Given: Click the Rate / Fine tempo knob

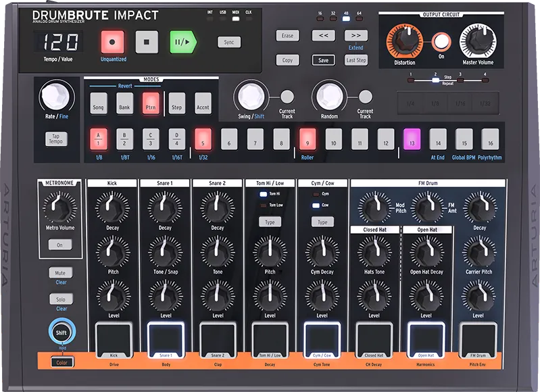Looking at the screenshot, I should tap(57, 96).
